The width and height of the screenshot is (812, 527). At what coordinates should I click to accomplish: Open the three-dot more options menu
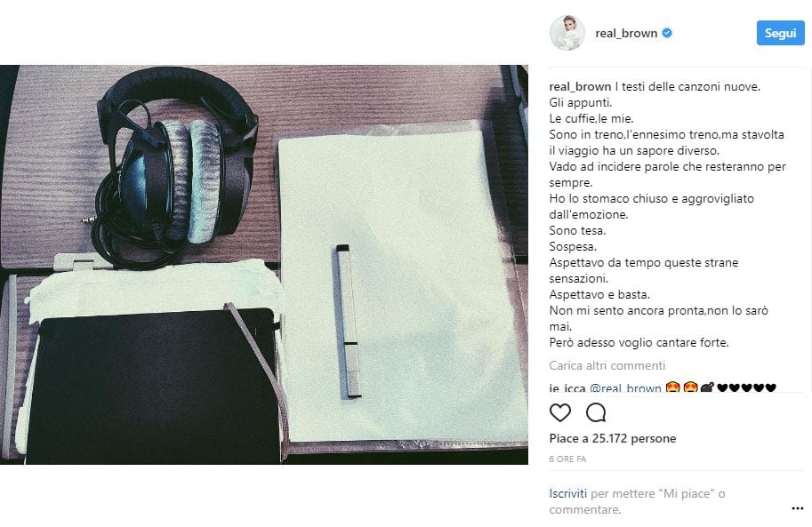(798, 509)
